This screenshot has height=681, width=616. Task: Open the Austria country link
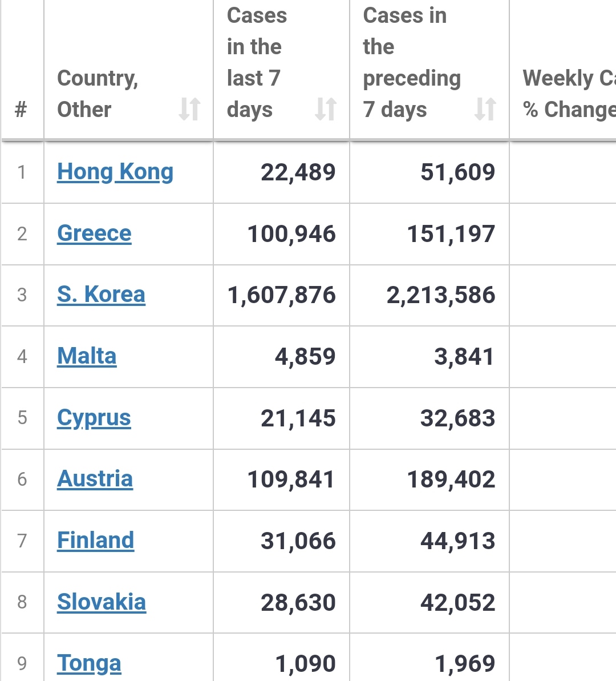click(95, 479)
